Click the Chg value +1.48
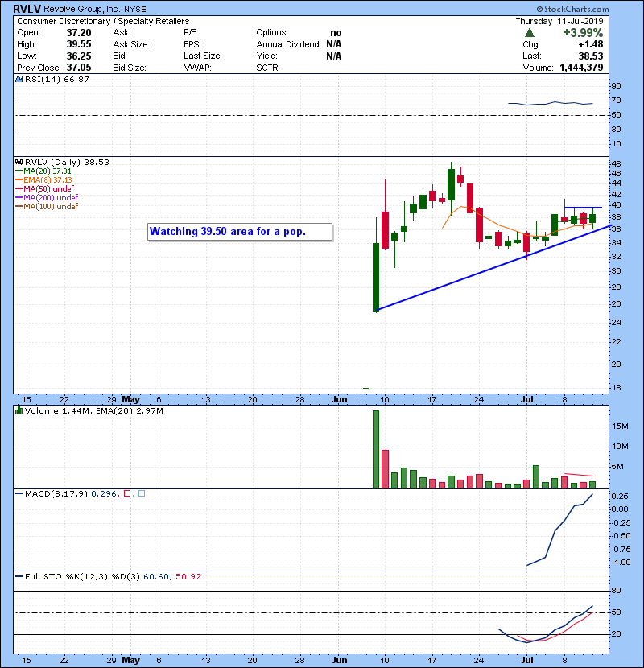This screenshot has height=668, width=644. pos(591,44)
